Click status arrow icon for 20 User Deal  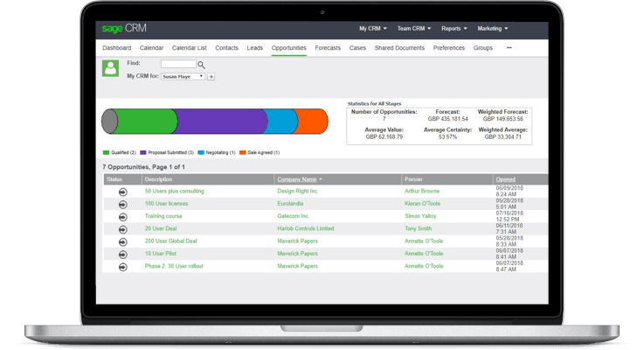pyautogui.click(x=122, y=228)
